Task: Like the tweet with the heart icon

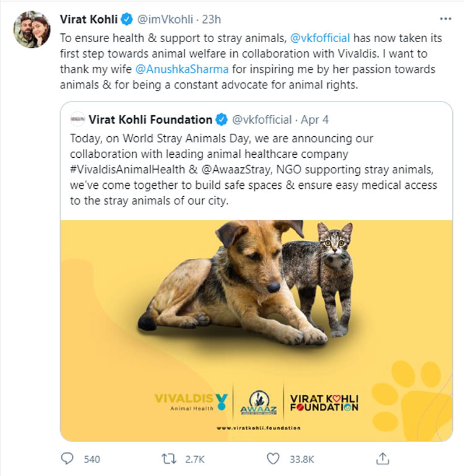Action: coord(273,459)
